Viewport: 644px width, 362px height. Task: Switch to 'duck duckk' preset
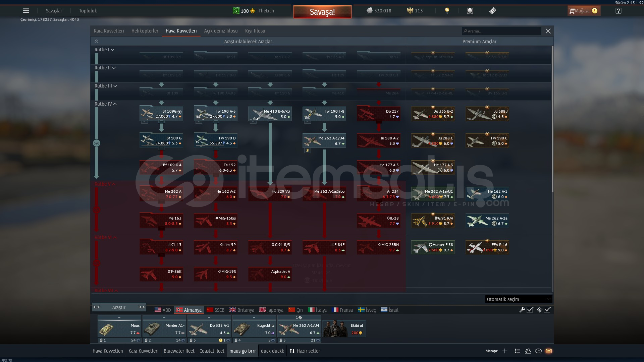pos(272,351)
